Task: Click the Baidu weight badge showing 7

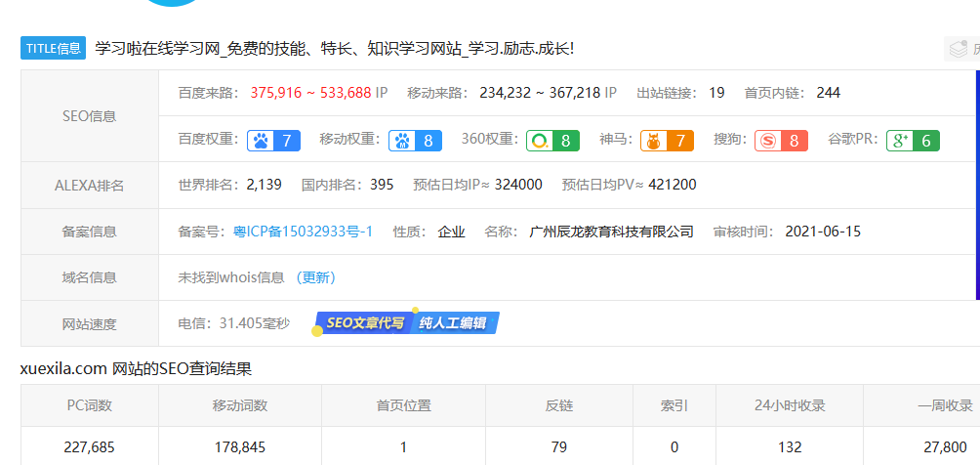Action: (x=273, y=141)
